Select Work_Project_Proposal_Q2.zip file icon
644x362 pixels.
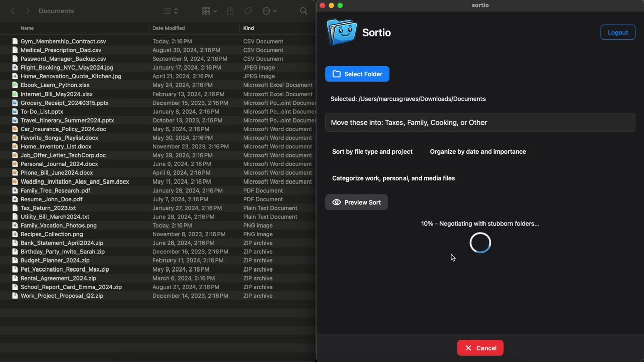(x=15, y=296)
